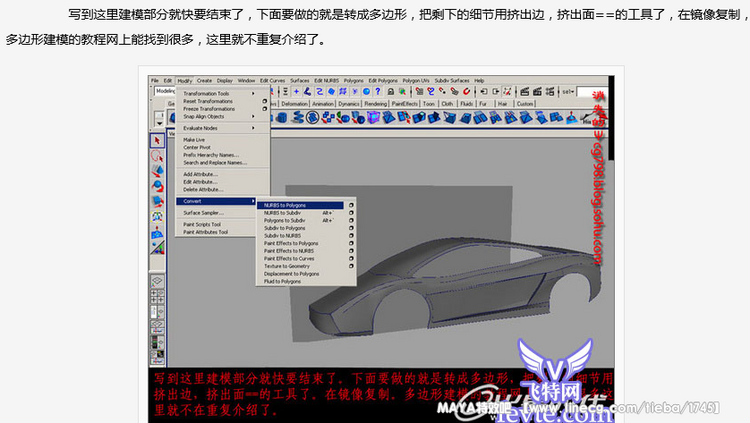Open the Edit NURBS menu
This screenshot has width=750, height=423.
pos(327,80)
